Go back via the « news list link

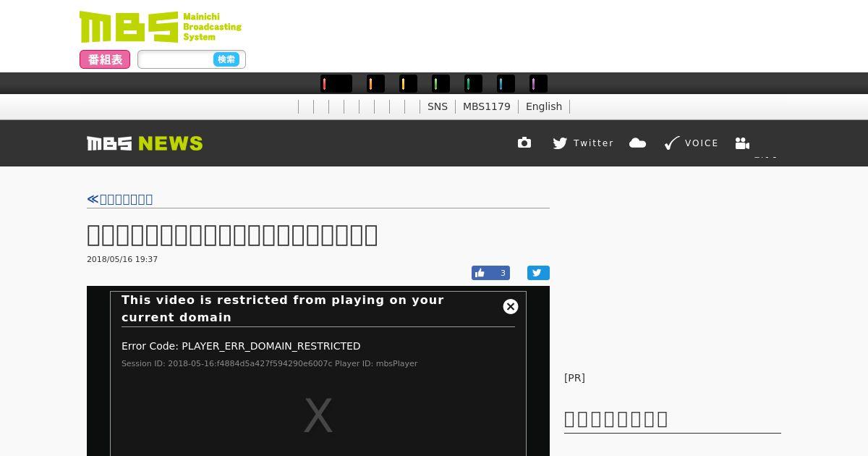(120, 199)
